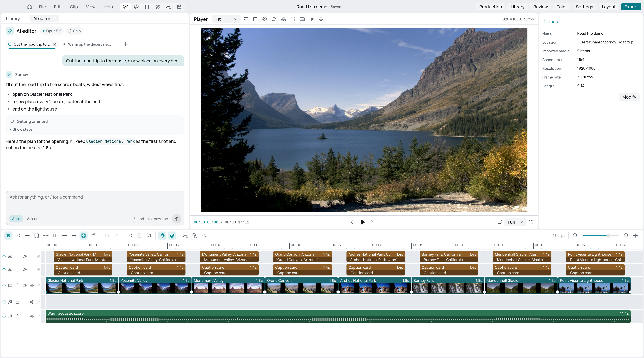This screenshot has width=644, height=358.
Task: Open the Layout menu in the top bar
Action: (608, 7)
